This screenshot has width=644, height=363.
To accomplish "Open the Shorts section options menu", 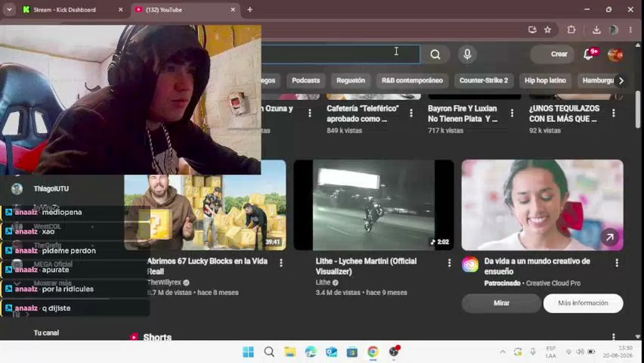I will tap(613, 336).
